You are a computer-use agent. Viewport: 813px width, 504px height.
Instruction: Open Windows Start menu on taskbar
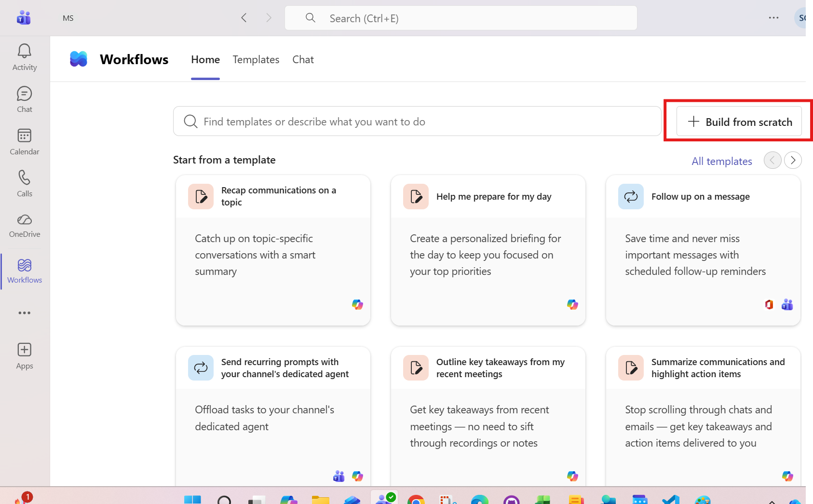pyautogui.click(x=192, y=500)
